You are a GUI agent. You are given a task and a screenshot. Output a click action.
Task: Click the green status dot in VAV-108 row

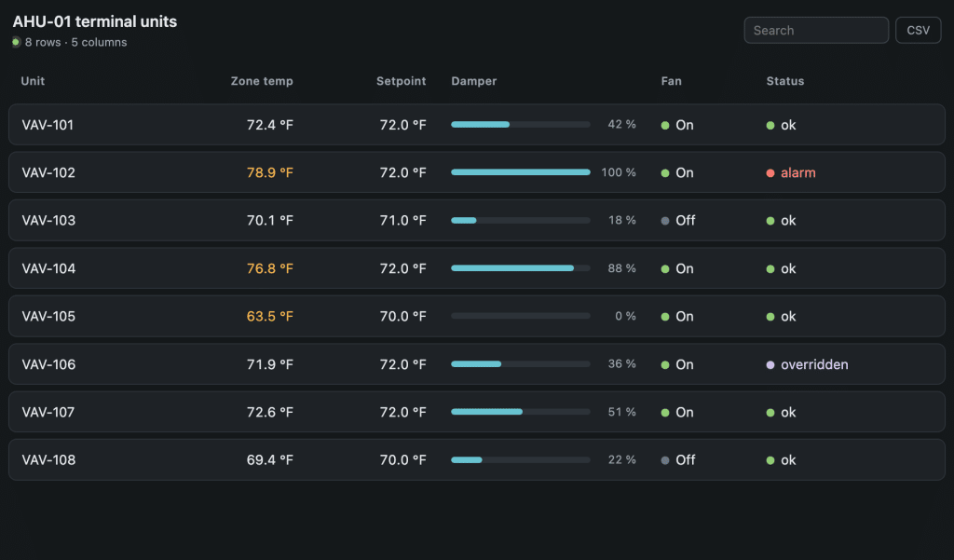tap(770, 461)
